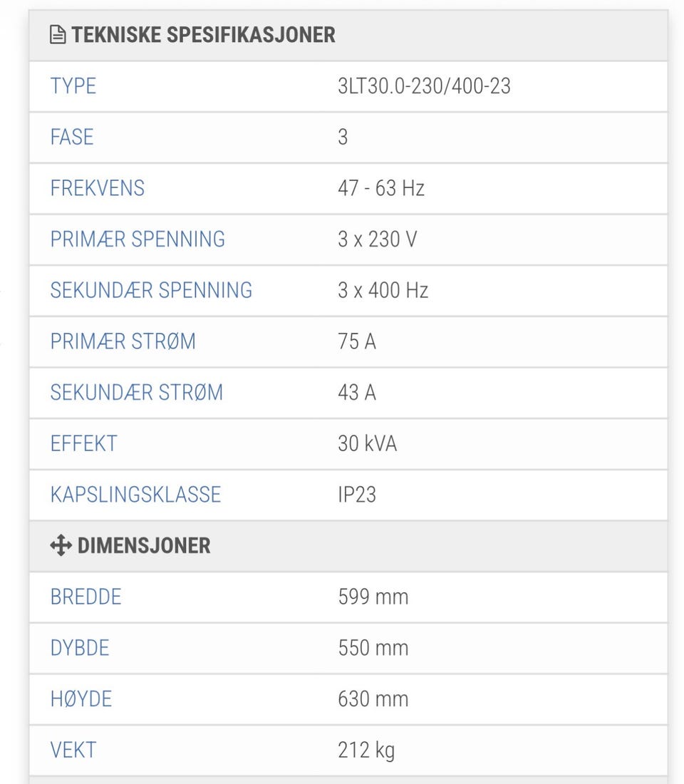Click the EFFEKT label
Screen dimensions: 684x784
84,443
